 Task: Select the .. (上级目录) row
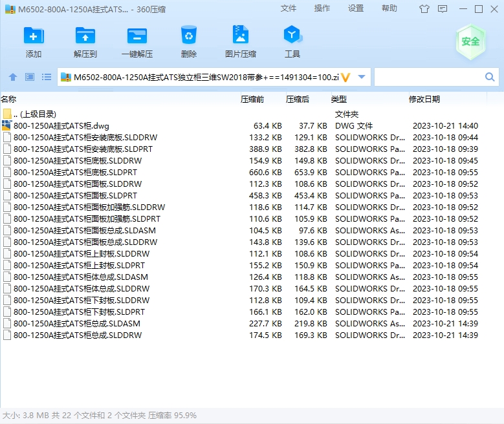click(x=35, y=114)
